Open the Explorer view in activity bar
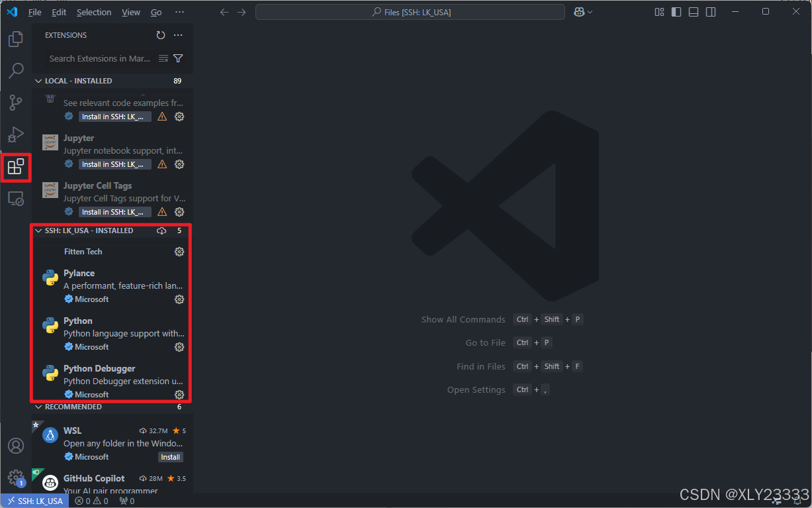The height and width of the screenshot is (508, 812). click(x=16, y=38)
